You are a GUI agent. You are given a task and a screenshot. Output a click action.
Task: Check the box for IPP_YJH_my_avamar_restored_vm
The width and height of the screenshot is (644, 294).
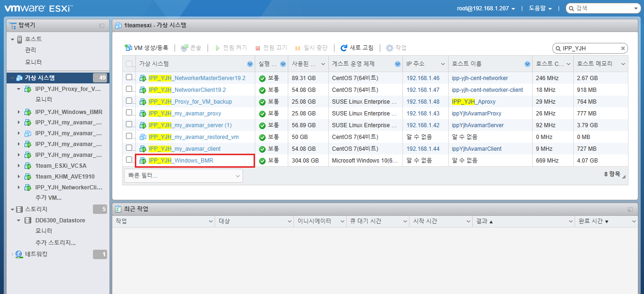pyautogui.click(x=129, y=136)
